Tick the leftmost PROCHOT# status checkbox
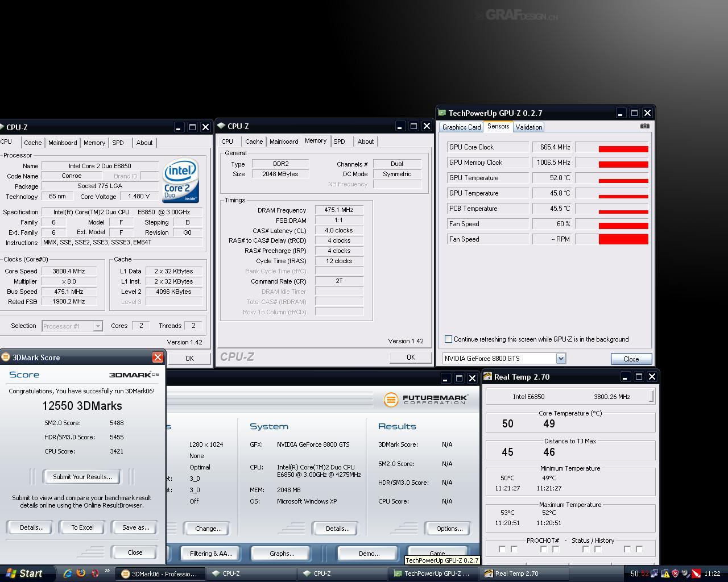Image resolution: width=728 pixels, height=582 pixels. pos(502,549)
